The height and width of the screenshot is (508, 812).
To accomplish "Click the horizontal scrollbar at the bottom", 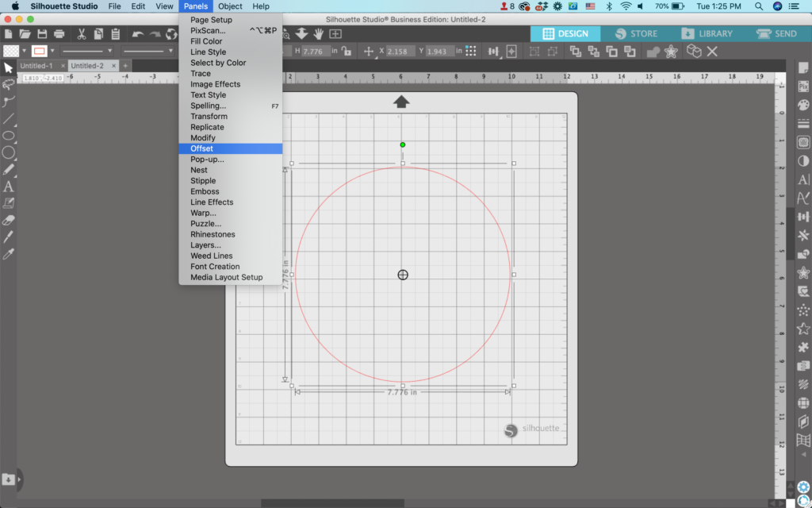I will tap(332, 503).
